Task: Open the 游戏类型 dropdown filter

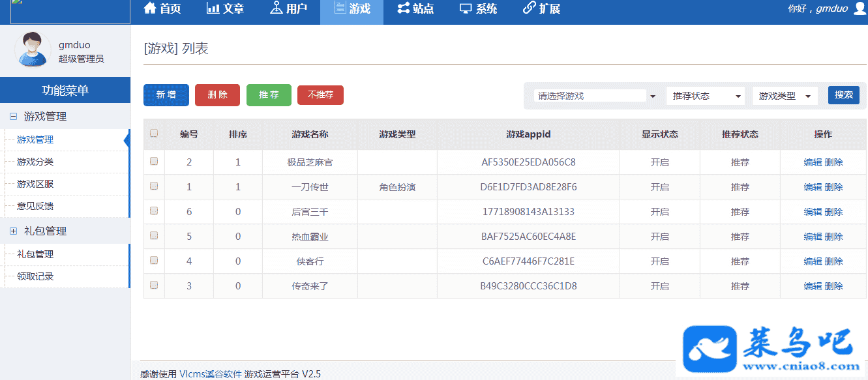Action: (785, 96)
